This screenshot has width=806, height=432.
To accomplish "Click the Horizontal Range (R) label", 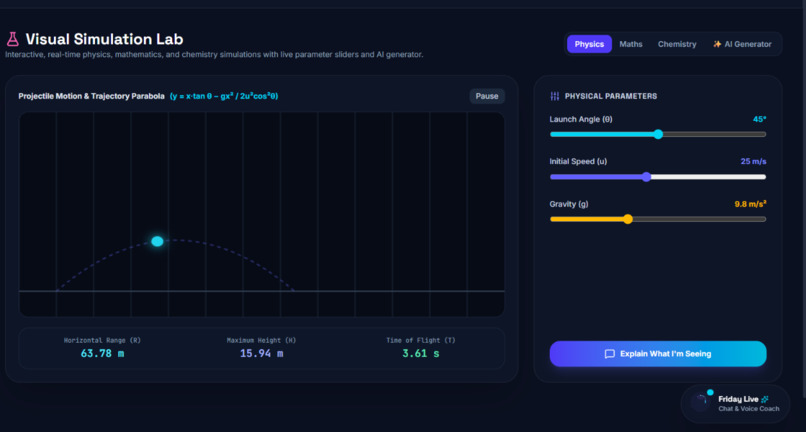I will click(102, 340).
